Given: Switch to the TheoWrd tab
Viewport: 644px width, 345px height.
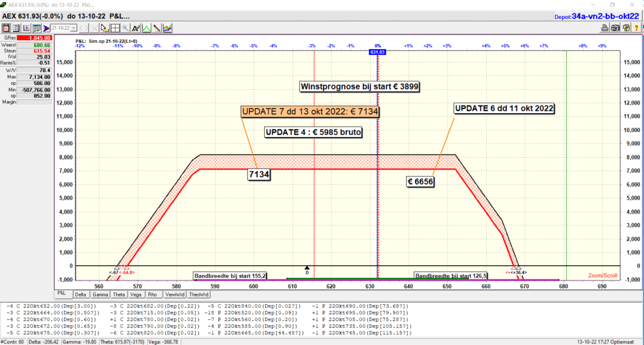Looking at the screenshot, I should click(x=199, y=294).
